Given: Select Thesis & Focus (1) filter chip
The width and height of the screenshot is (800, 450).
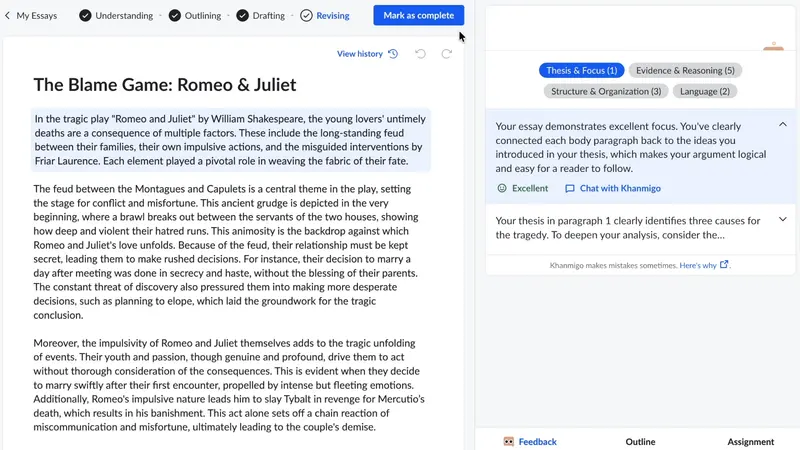Looking at the screenshot, I should click(x=582, y=71).
